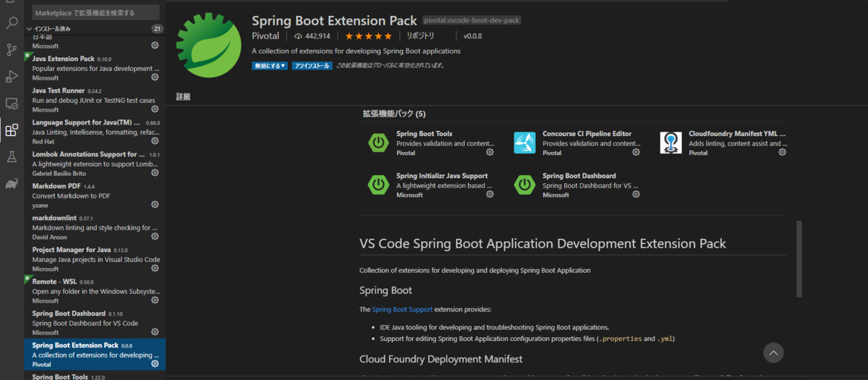This screenshot has height=380, width=868.
Task: Select Language Support for Java(TM) extension
Action: point(95,131)
